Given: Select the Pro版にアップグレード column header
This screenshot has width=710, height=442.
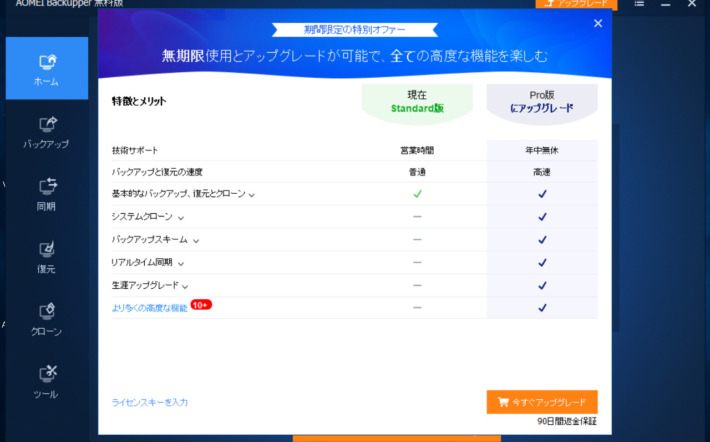Looking at the screenshot, I should (x=542, y=101).
